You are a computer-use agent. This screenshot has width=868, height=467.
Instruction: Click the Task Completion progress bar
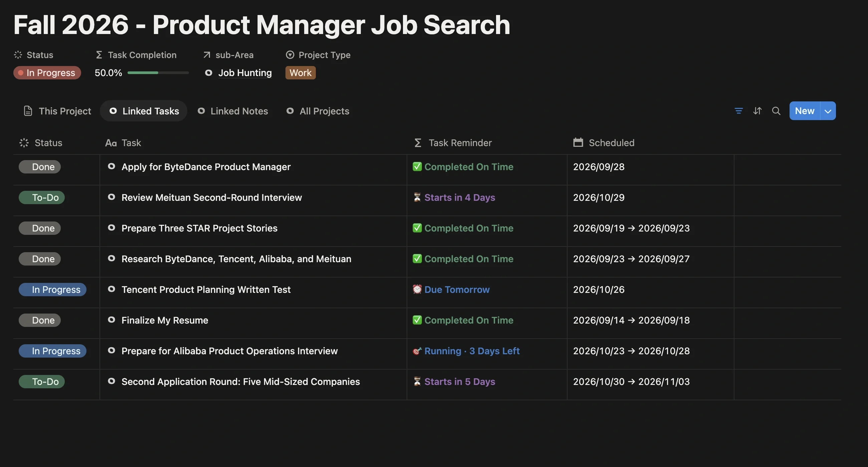(158, 73)
